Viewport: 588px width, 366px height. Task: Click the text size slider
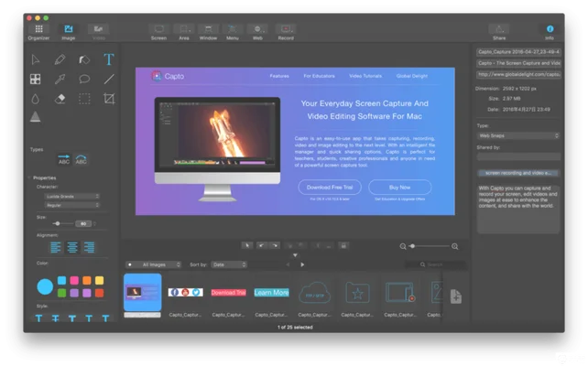[x=63, y=223]
